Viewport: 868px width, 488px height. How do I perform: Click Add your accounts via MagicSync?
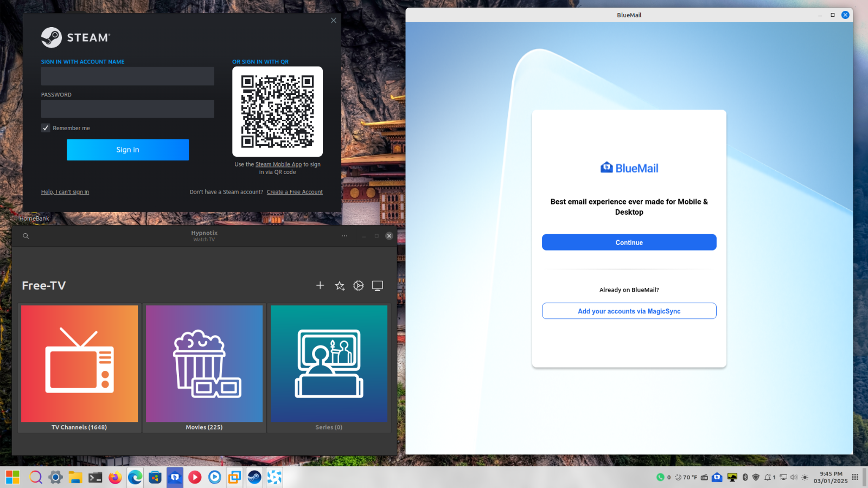629,311
